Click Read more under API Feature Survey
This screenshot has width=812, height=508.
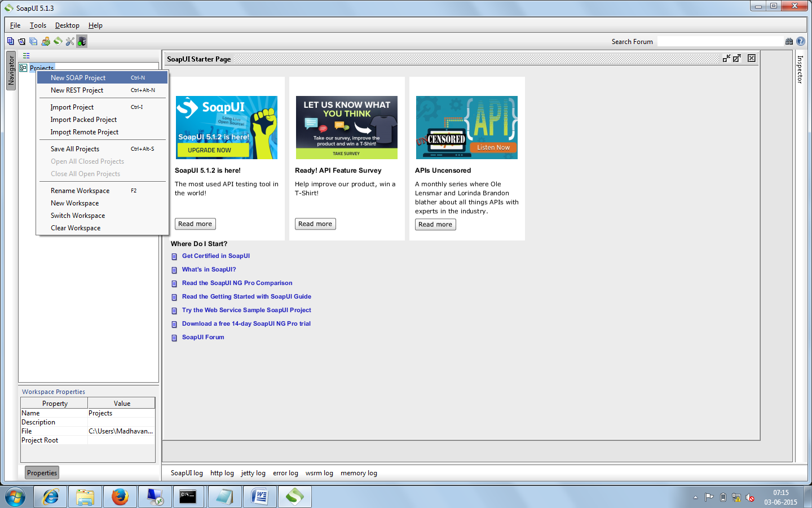pos(315,224)
